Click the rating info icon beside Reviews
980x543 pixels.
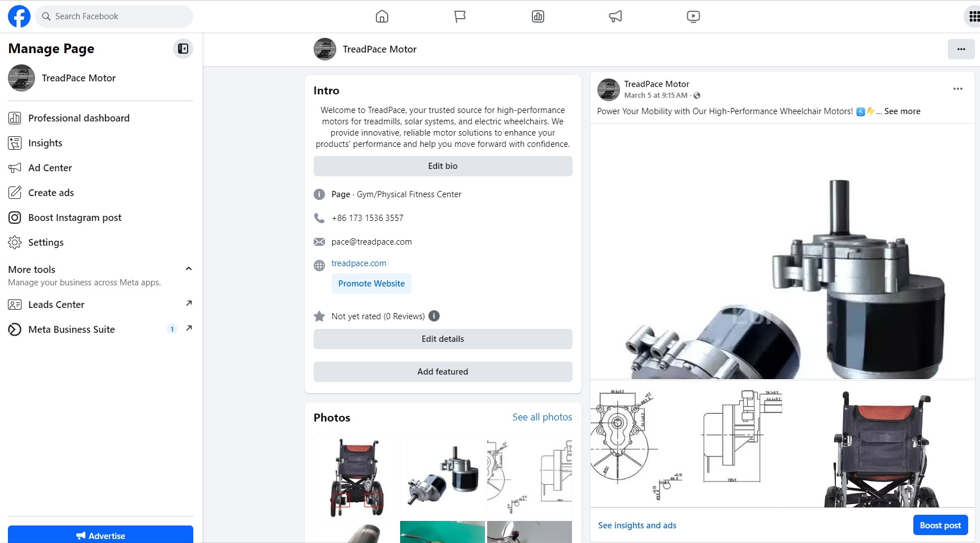pyautogui.click(x=434, y=316)
